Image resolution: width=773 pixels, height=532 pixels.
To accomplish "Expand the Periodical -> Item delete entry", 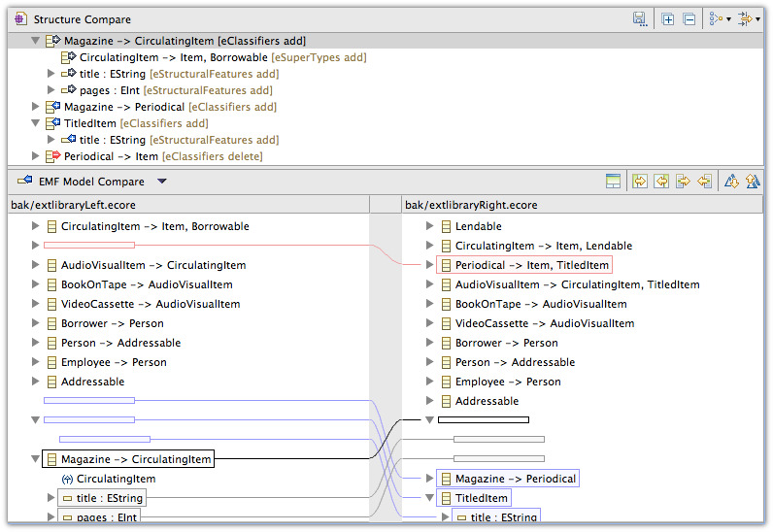I will tap(36, 156).
